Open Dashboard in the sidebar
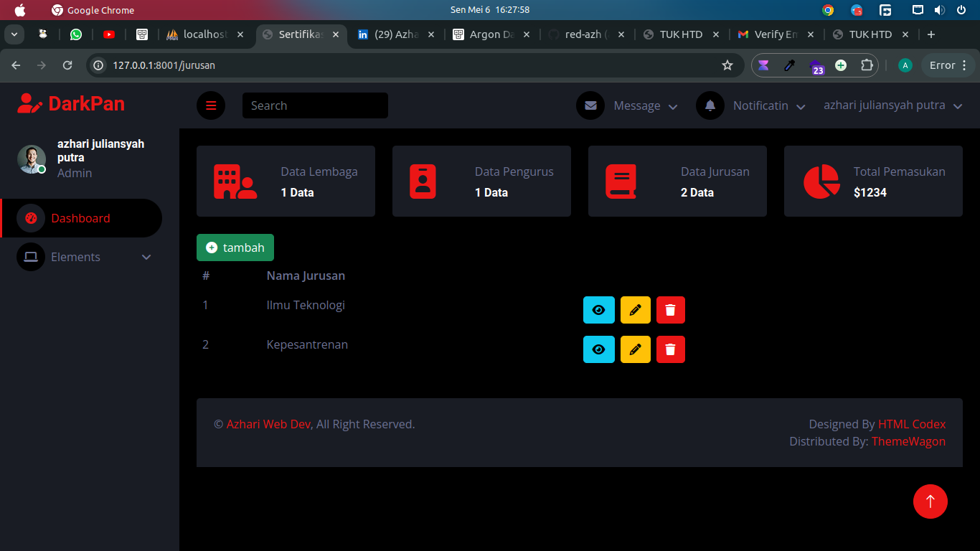This screenshot has width=980, height=551. pos(81,218)
